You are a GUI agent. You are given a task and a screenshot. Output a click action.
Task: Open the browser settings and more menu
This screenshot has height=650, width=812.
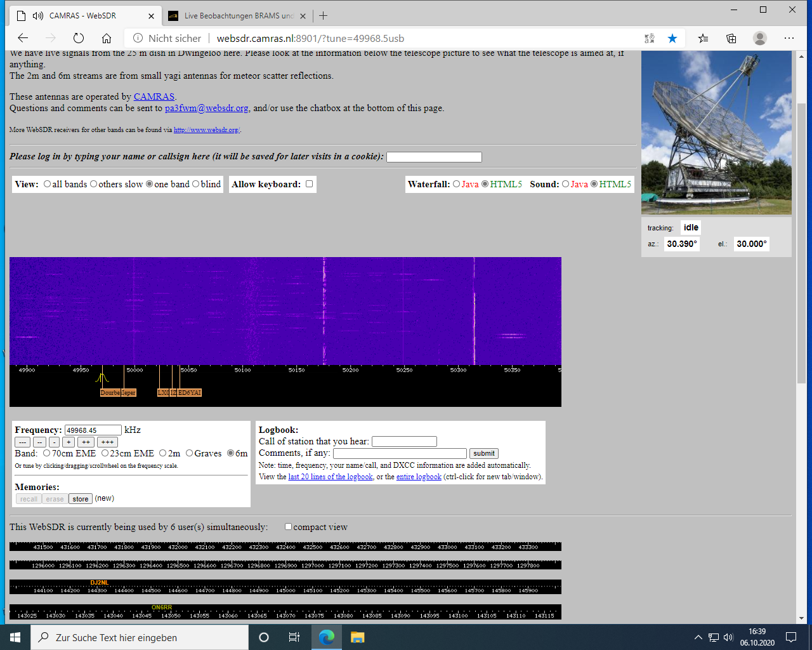click(x=789, y=38)
